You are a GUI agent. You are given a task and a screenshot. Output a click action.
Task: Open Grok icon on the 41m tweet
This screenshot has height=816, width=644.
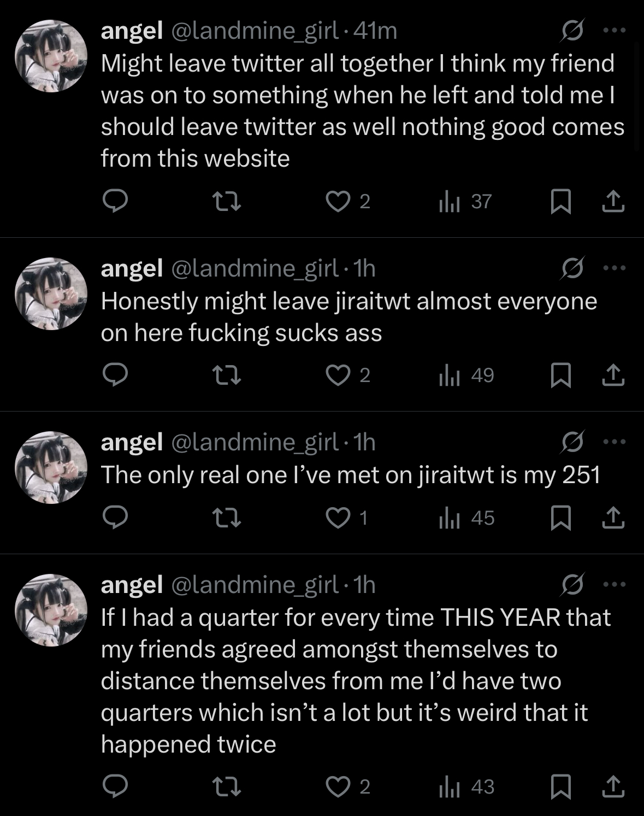[572, 30]
